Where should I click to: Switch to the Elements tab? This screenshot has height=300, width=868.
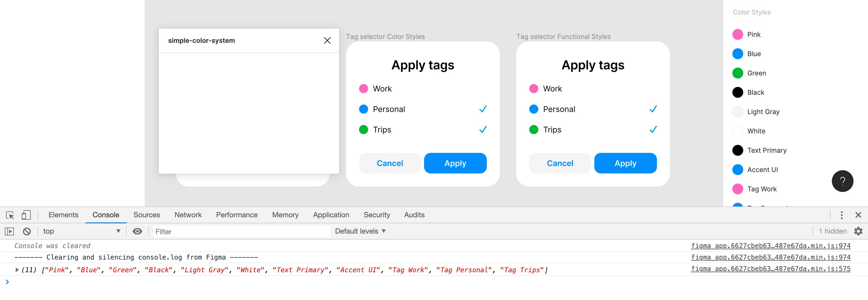click(x=63, y=215)
